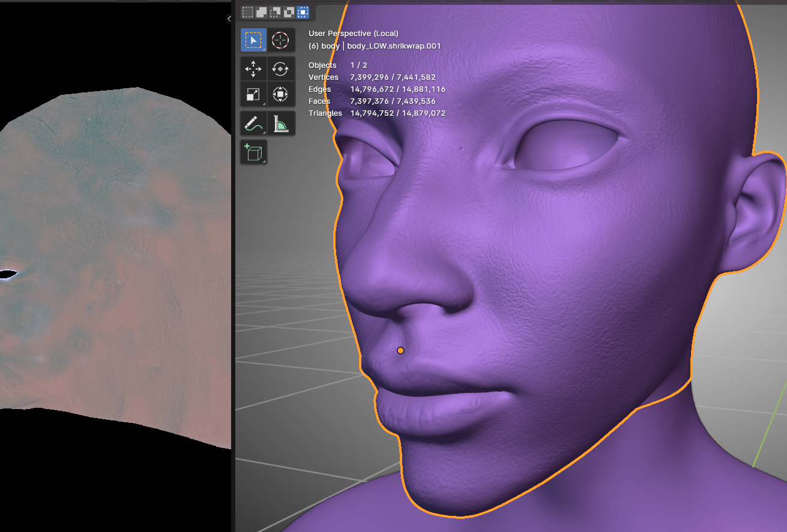Screen dimensions: 787x532
Task: Collapse the panel using the arrow at the editor border
Action: pos(229,19)
